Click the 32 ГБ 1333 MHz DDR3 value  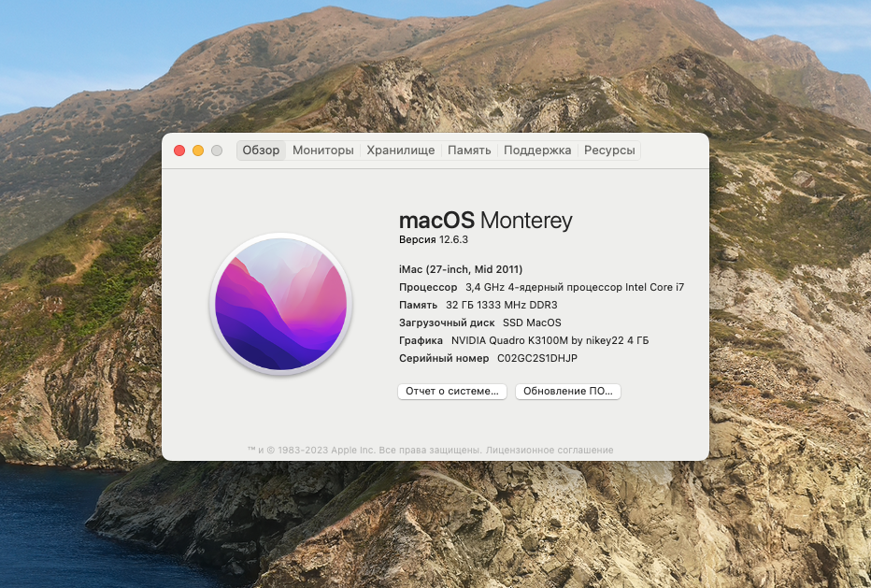coord(502,305)
